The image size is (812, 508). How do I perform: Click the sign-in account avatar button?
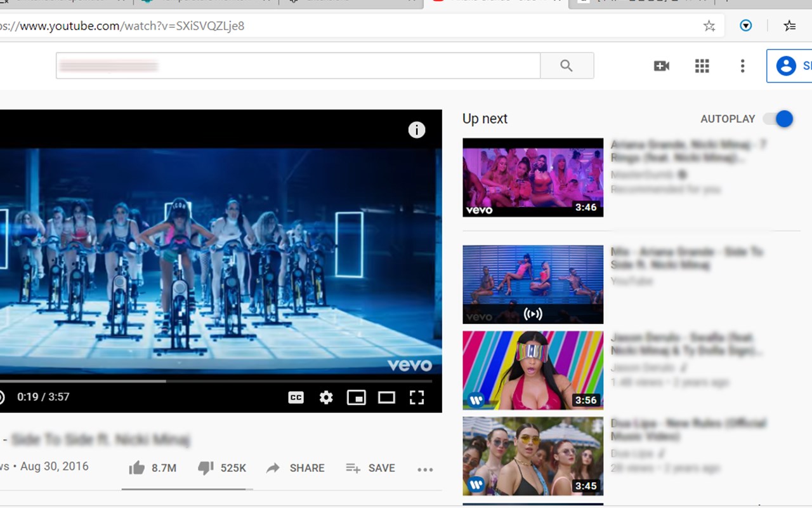(790, 66)
